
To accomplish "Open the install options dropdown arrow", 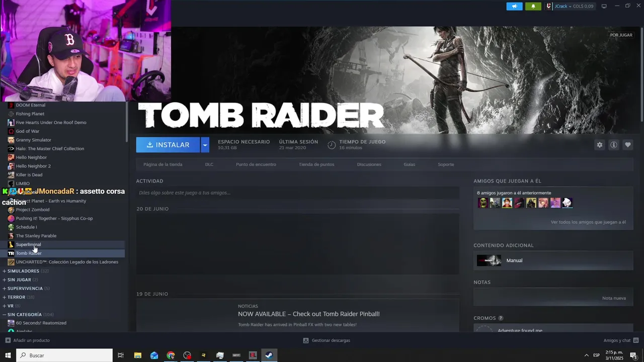I will pos(205,145).
